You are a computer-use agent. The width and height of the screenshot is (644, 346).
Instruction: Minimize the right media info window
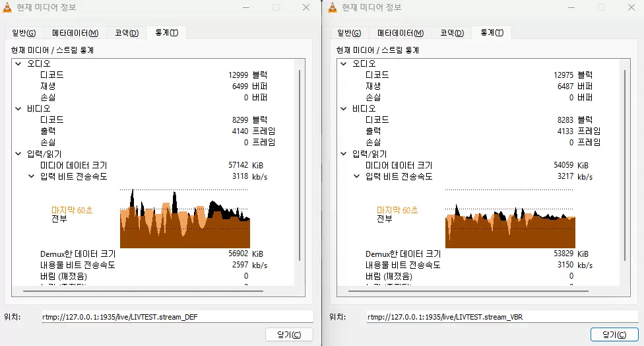point(571,7)
